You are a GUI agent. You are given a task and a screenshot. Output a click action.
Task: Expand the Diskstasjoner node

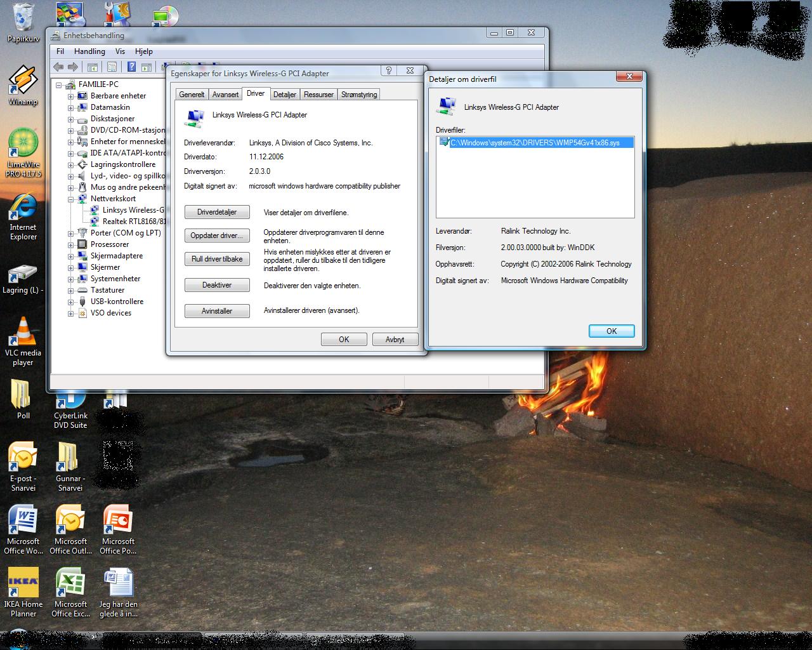tap(70, 119)
